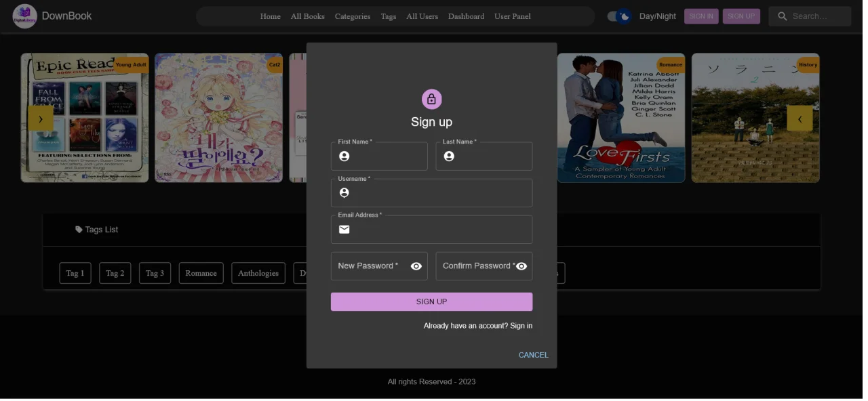Submit the form with purple SIGN UP button
The height and width of the screenshot is (401, 868).
tap(432, 302)
